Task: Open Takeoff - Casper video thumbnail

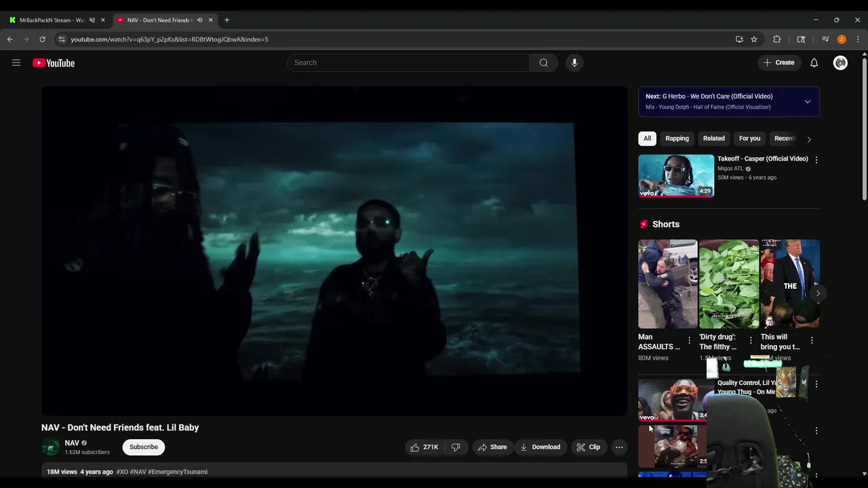Action: coord(676,176)
